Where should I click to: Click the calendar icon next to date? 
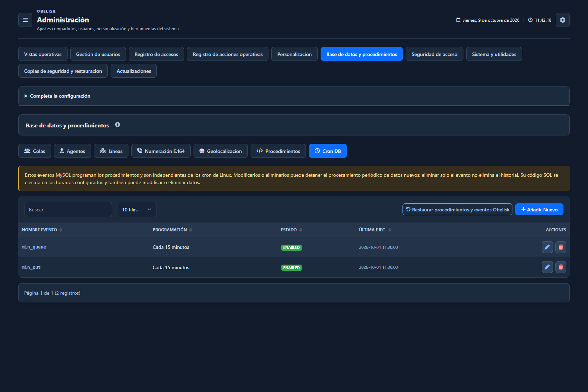[458, 20]
